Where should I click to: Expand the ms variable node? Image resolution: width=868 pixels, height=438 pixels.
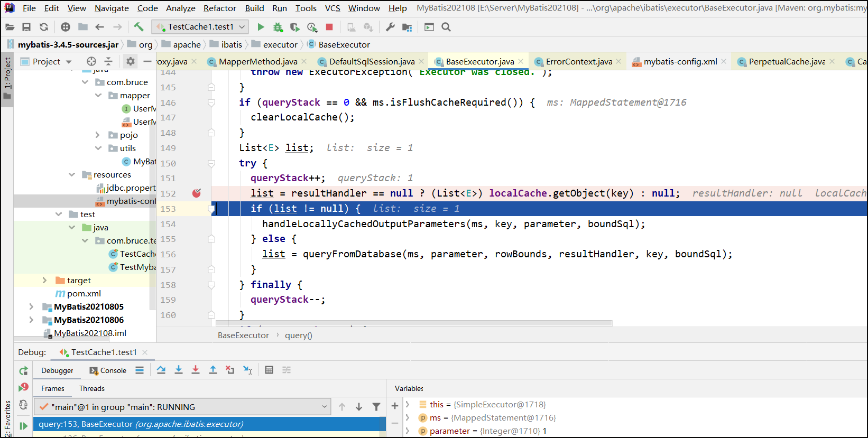(408, 417)
